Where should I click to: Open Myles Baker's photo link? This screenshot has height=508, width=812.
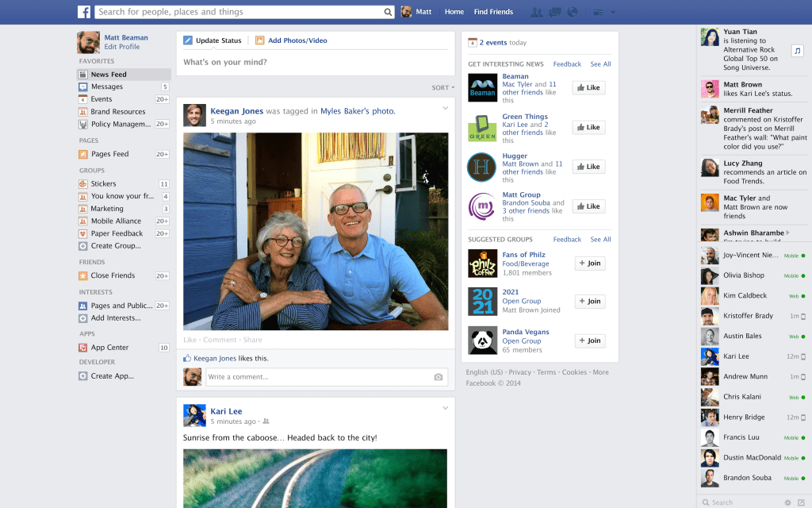tap(358, 111)
